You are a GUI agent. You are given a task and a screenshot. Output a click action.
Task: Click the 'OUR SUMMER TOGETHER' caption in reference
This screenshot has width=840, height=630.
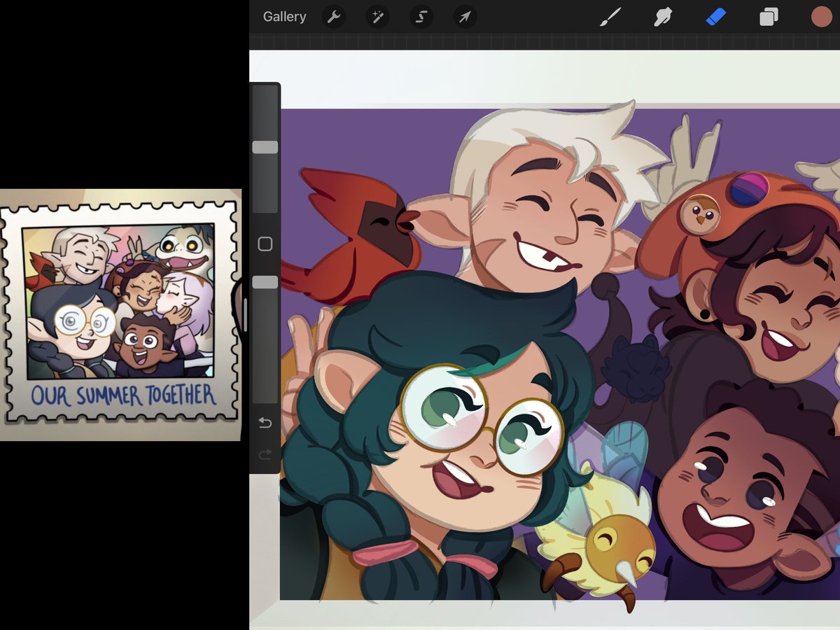[x=123, y=395]
